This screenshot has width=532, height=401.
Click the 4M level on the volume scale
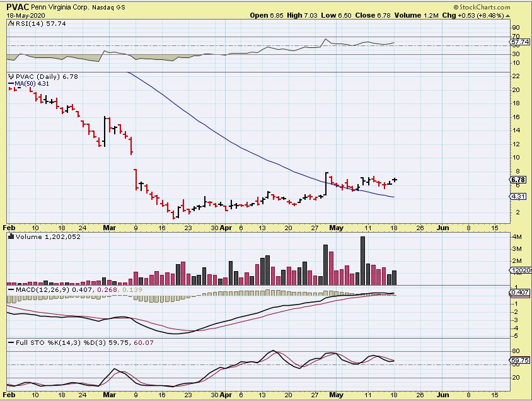click(x=517, y=237)
